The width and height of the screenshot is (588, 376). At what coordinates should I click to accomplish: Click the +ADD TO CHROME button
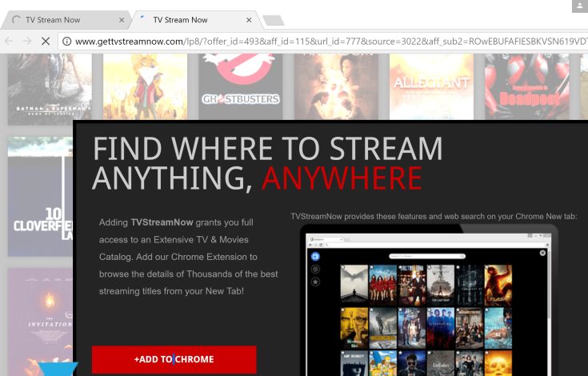(x=174, y=359)
